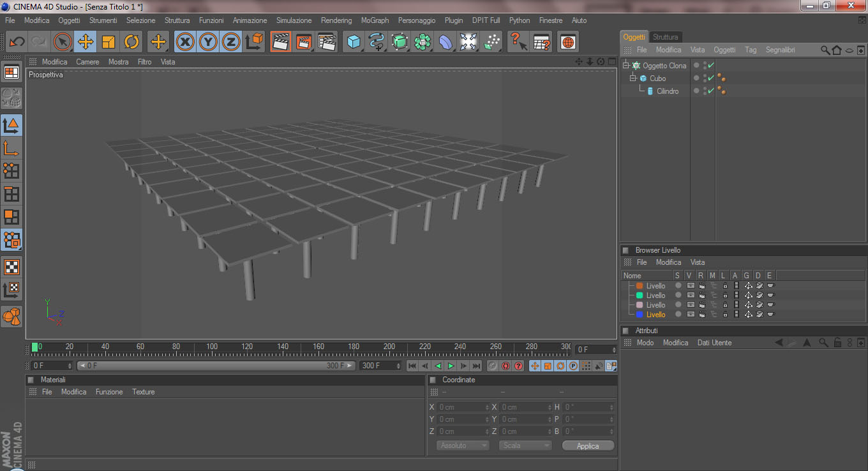
Task: Click the record keyframe button
Action: pyautogui.click(x=492, y=366)
